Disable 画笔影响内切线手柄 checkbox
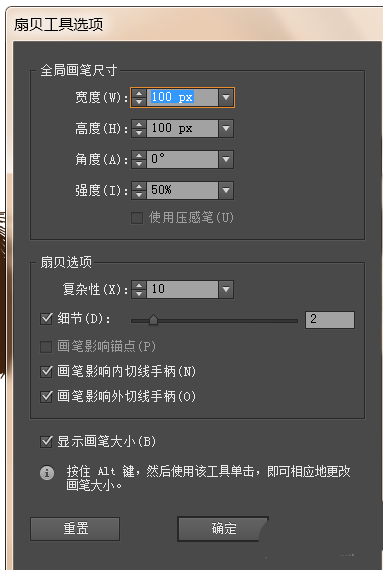 [46, 372]
